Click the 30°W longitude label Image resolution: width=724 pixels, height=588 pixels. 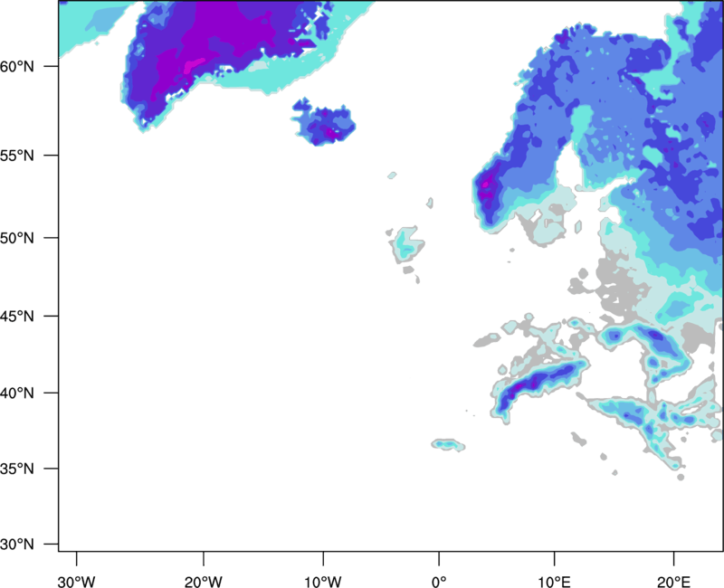point(77,582)
